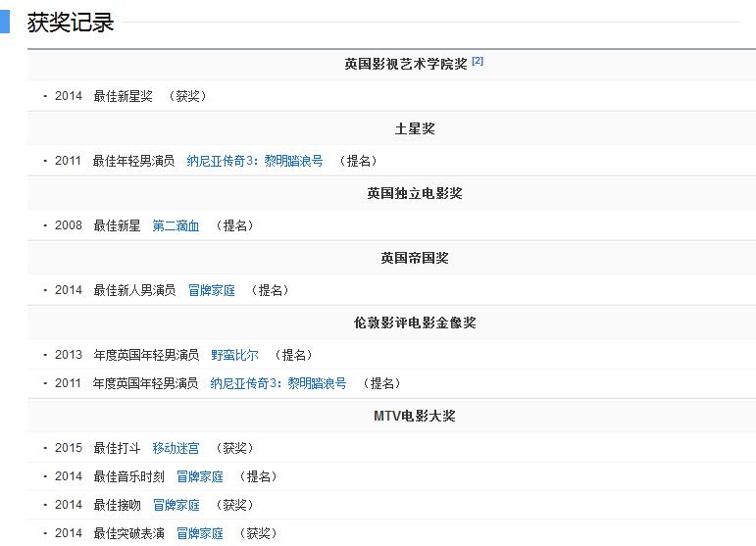Click (提名) result in 野蛮比尔 row

(x=293, y=355)
